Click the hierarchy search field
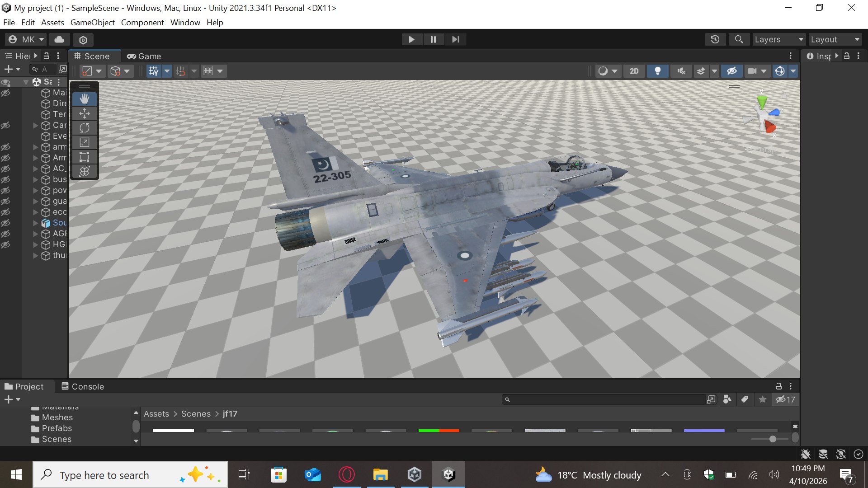This screenshot has height=488, width=868. tap(42, 69)
